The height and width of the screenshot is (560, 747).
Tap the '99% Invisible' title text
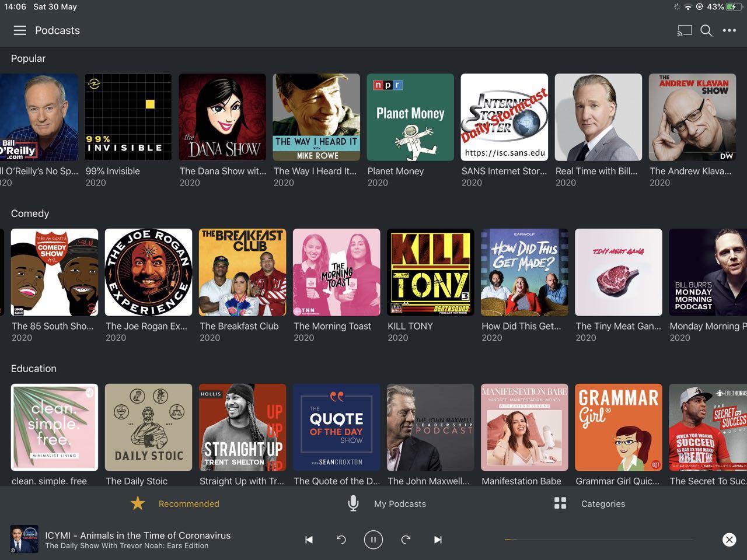click(113, 171)
